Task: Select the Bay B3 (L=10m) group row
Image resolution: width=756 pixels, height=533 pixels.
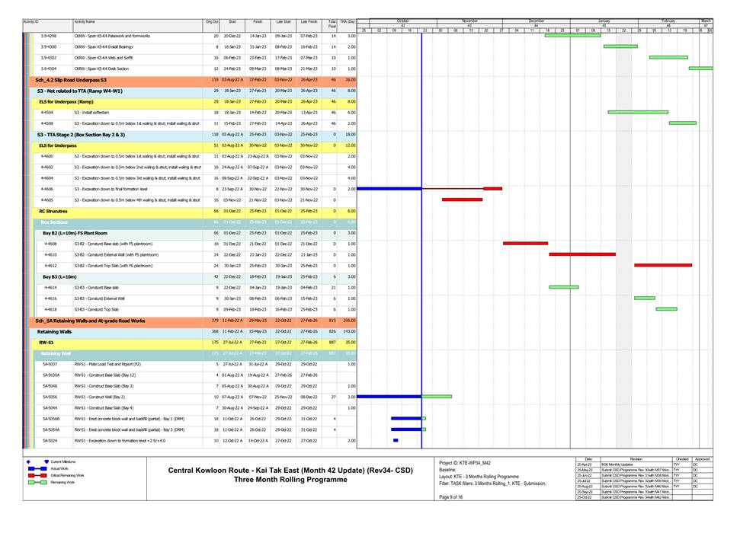Action: tap(59, 276)
